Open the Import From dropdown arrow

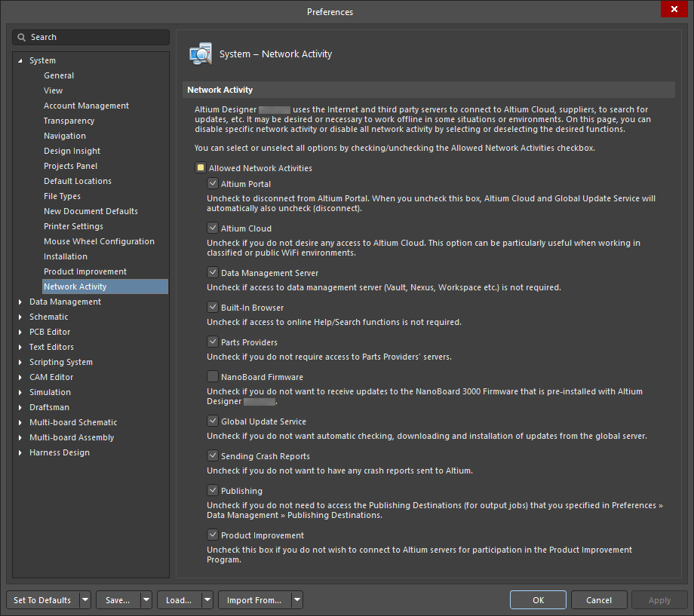297,600
